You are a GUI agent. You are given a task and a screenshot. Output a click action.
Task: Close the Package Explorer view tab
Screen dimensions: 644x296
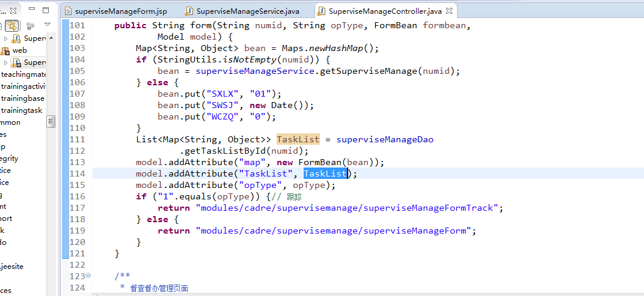tap(14, 10)
